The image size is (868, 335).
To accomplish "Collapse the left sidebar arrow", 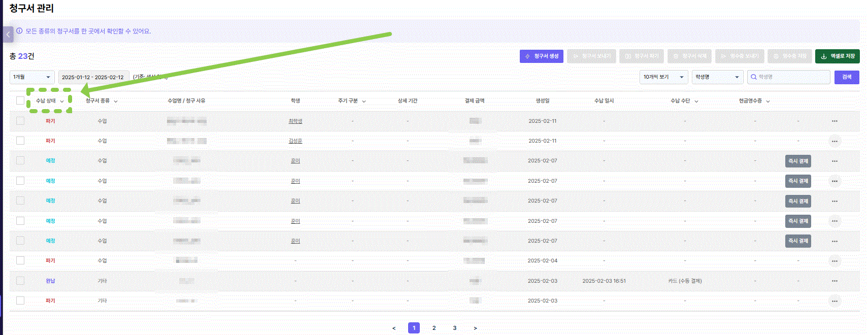I will [8, 35].
